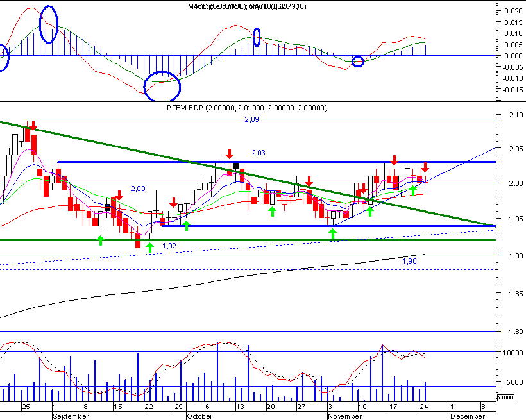Image resolution: width=526 pixels, height=420 pixels.
Task: Click the 0.015 MACD axis value
Action: point(513,22)
